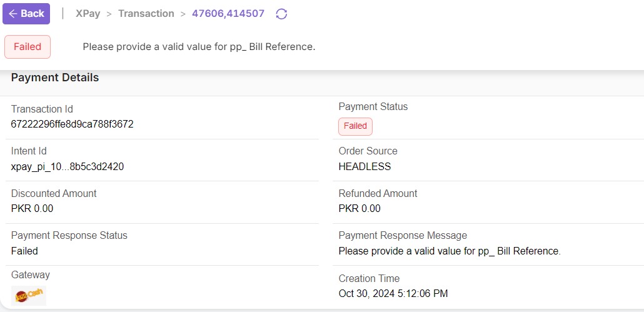Click the JazzCash gateway logo
644x312 pixels.
[29, 295]
